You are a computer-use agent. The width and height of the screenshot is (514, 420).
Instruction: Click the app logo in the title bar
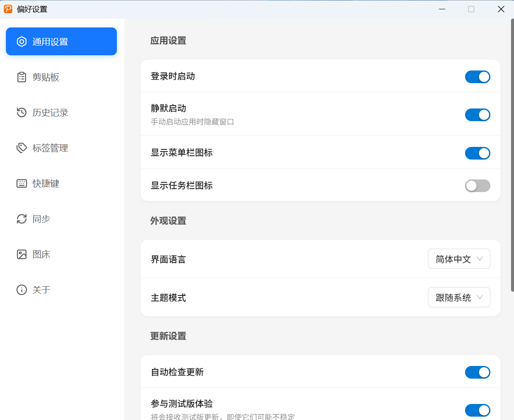tap(8, 8)
